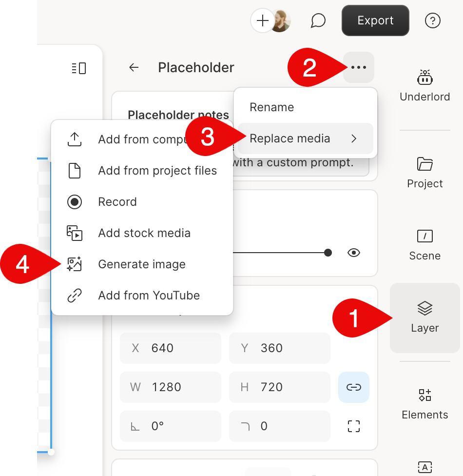Screen dimensions: 463x476
Task: Select Add from computer upload option
Action: pos(142,139)
